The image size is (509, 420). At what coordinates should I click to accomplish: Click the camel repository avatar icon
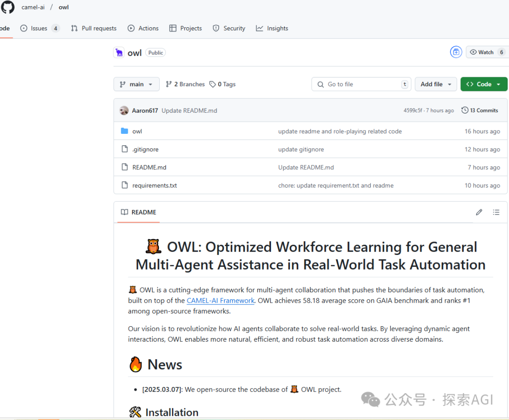coord(119,52)
